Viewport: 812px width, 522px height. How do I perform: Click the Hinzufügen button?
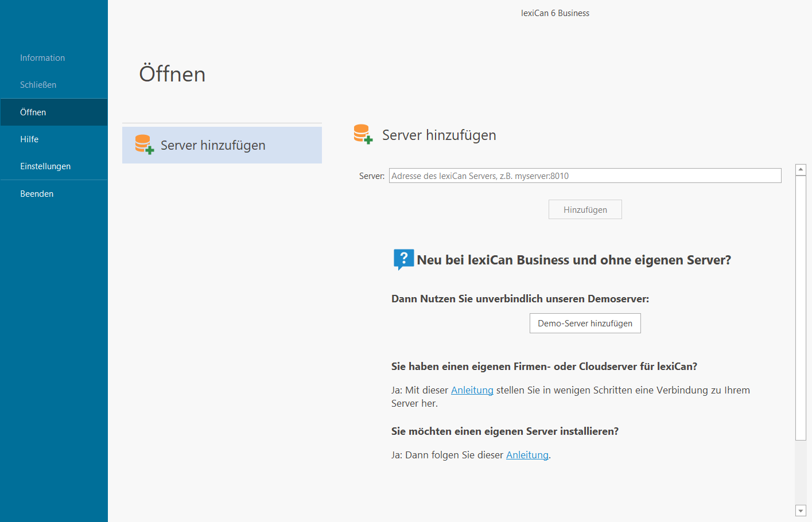tap(585, 209)
